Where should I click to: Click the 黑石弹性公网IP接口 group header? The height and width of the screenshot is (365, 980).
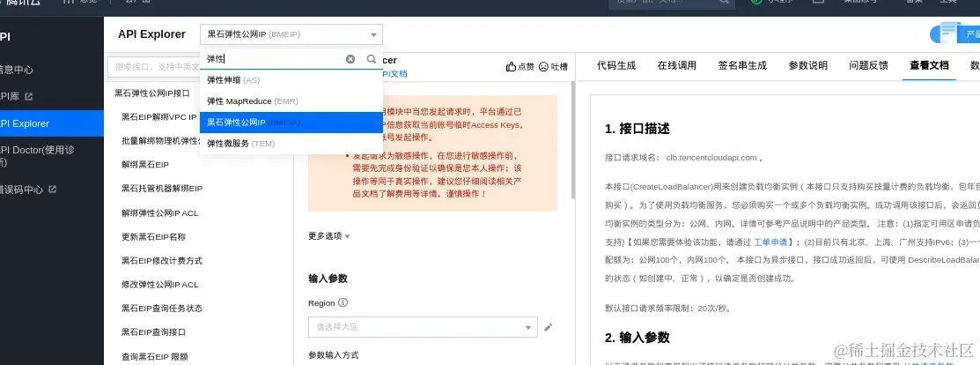(151, 93)
